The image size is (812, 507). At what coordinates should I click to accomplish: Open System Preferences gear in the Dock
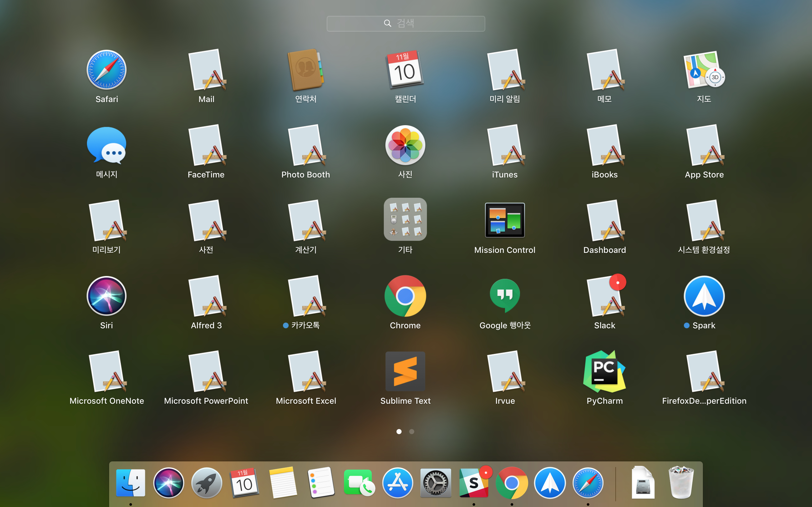coord(435,483)
